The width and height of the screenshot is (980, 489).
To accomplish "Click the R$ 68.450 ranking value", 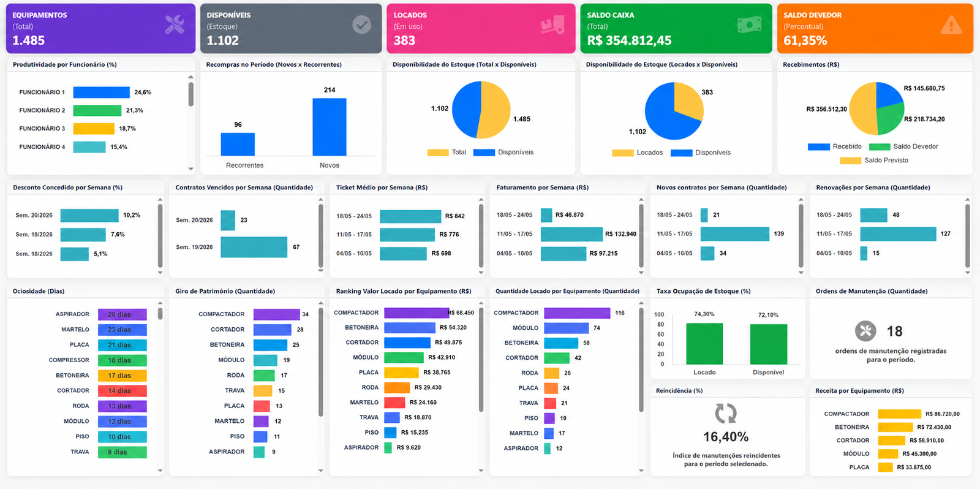I will tap(461, 313).
